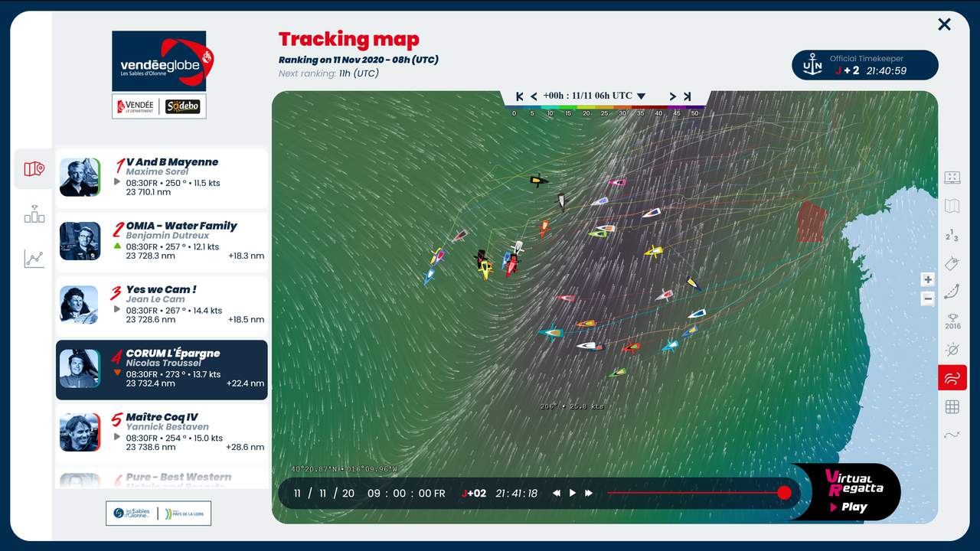Viewport: 980px width, 551px height.
Task: Click Yannick Bestaven's portrait thumbnail
Action: coord(80,432)
